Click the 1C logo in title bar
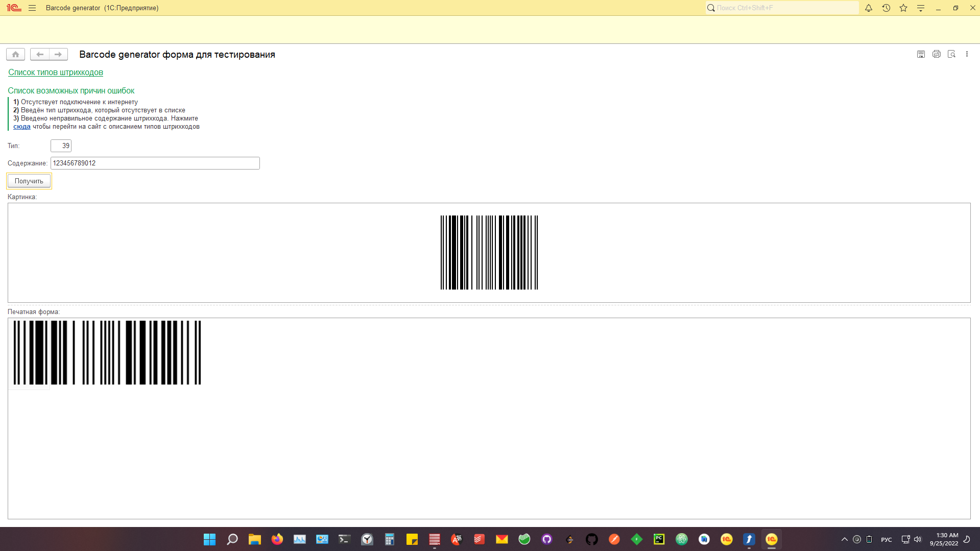980x551 pixels. pyautogui.click(x=14, y=8)
